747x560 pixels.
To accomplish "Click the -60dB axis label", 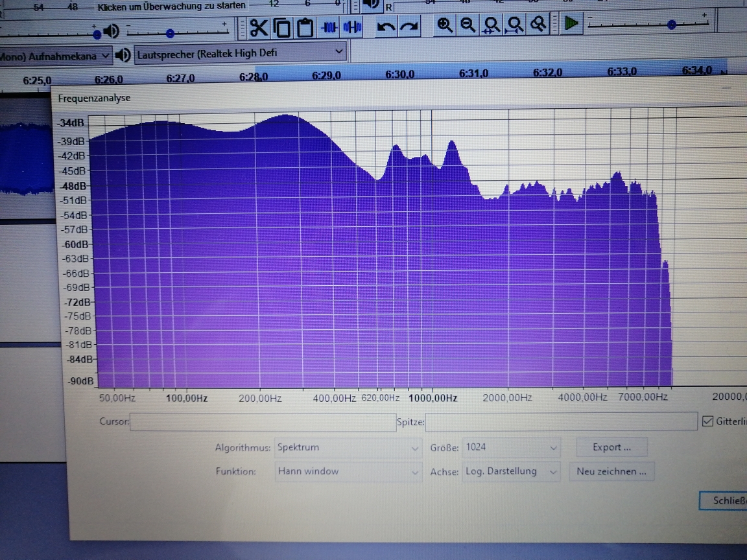I will click(x=76, y=244).
